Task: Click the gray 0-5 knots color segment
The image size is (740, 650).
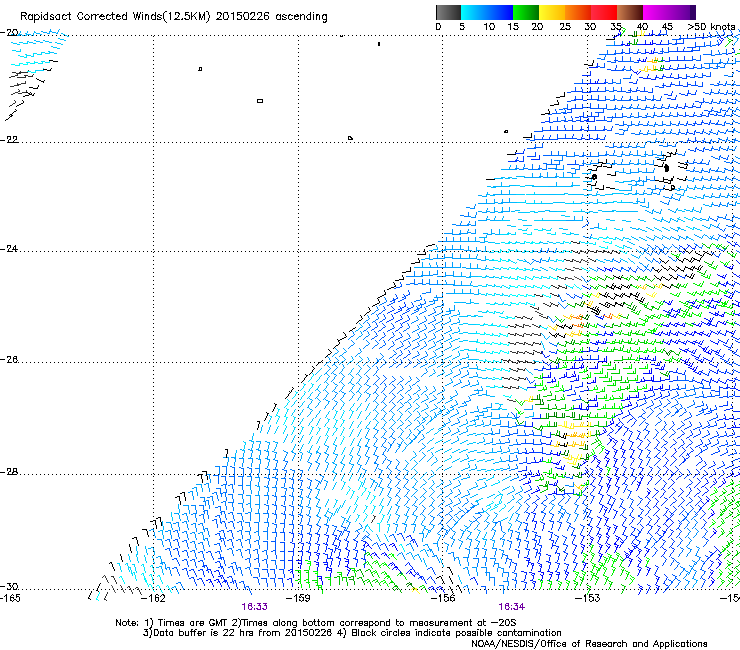Action: click(x=448, y=12)
